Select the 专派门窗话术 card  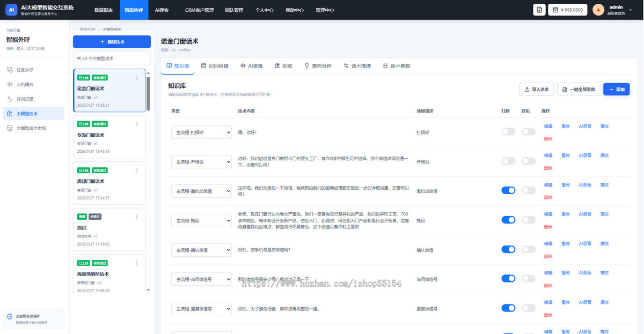coord(109,137)
